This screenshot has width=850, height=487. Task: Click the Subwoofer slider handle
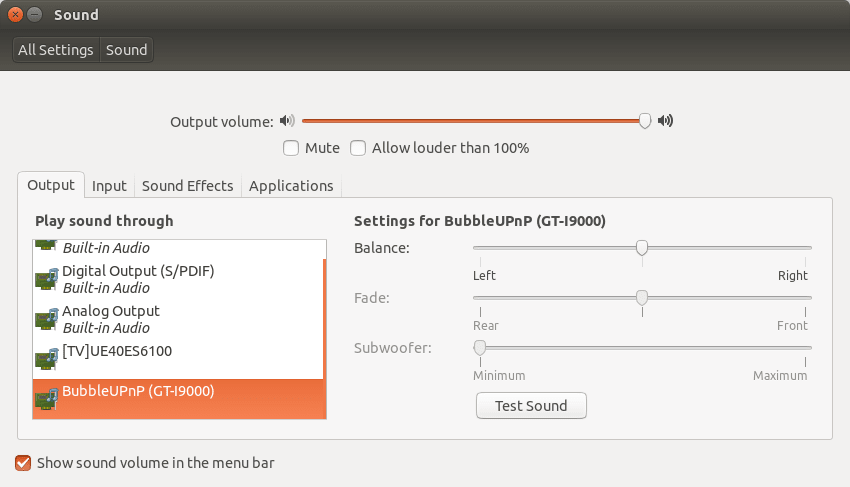pos(480,348)
